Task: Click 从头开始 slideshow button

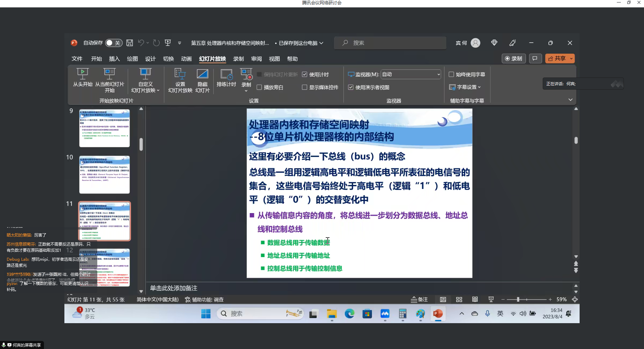Action: click(x=83, y=78)
